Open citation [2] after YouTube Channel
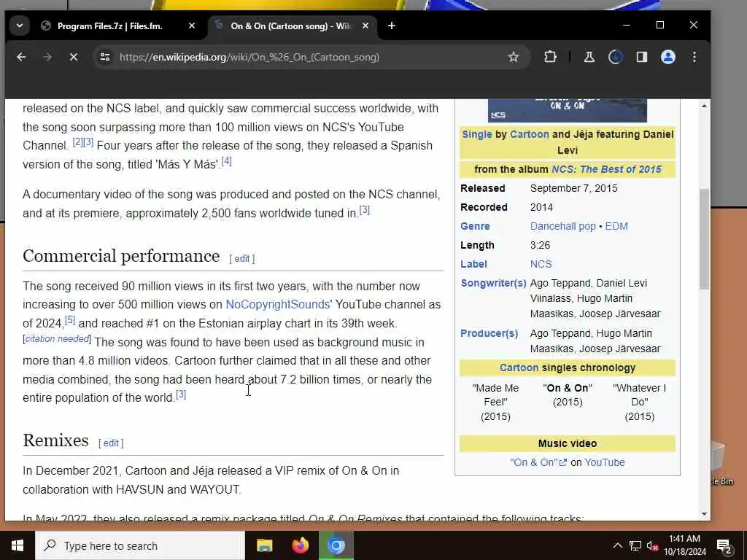747x560 pixels. pyautogui.click(x=77, y=142)
